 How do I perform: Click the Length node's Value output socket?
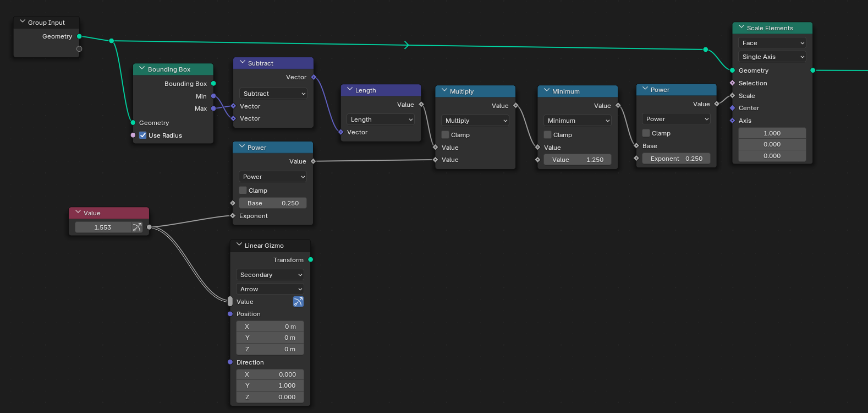[421, 105]
